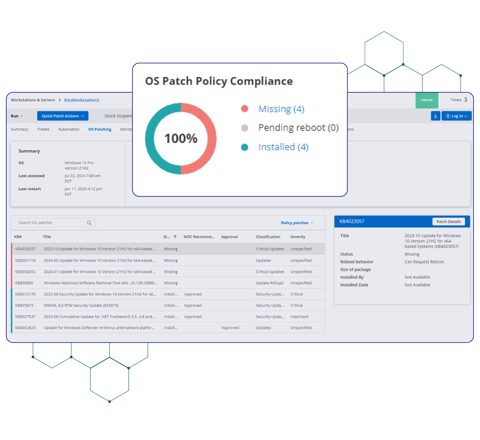Open the workstation name breadcrumb link
The image size is (480, 440).
point(82,100)
